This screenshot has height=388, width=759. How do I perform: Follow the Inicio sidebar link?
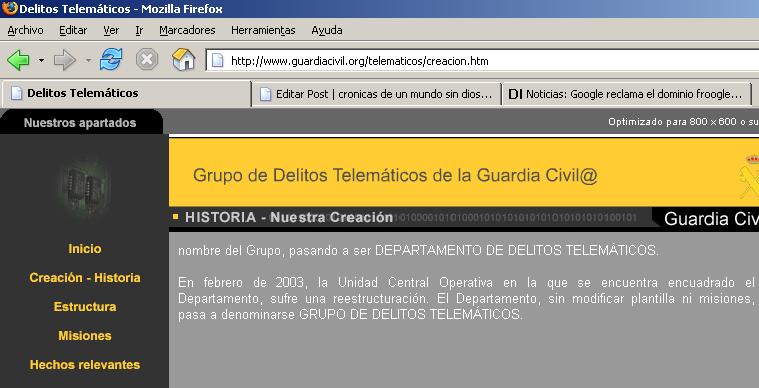point(85,249)
